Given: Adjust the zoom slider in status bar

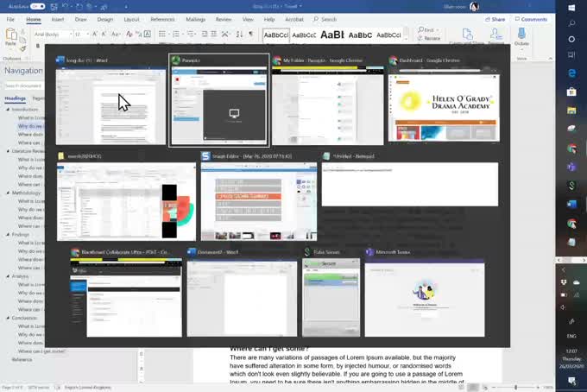Looking at the screenshot, I should (516, 387).
